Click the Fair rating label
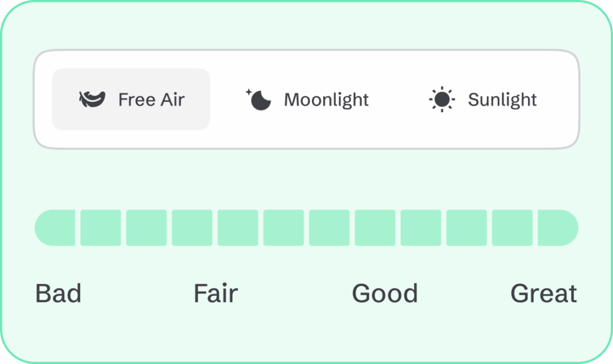Viewport: 613px width, 364px height. (x=216, y=294)
